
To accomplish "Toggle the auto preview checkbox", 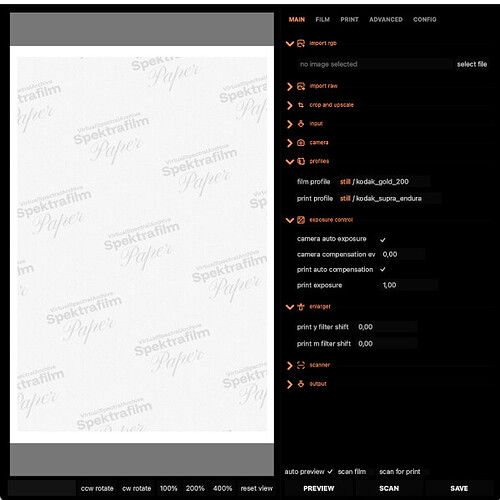I will tap(330, 472).
